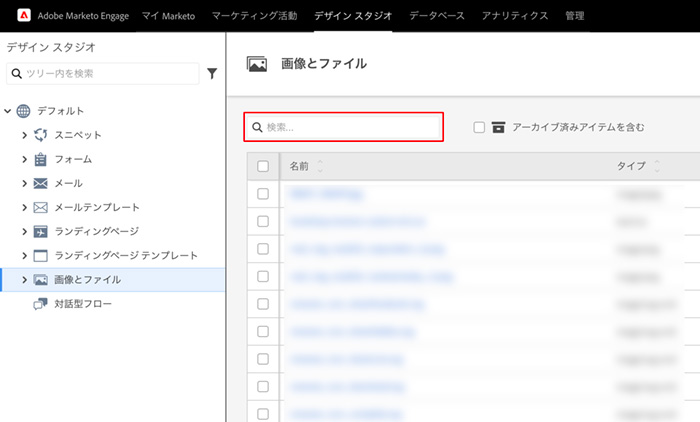
Task: Enable アーカイブ済みアイテムを含む checkbox
Action: pyautogui.click(x=479, y=127)
